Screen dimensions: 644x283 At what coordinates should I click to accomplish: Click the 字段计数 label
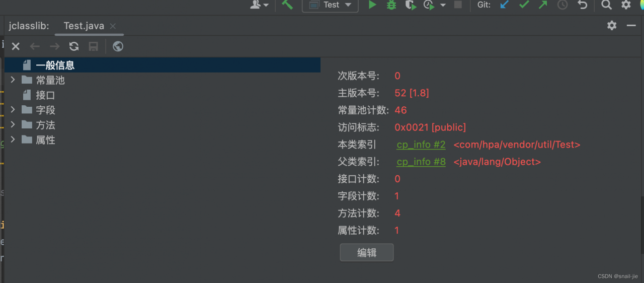tap(359, 196)
